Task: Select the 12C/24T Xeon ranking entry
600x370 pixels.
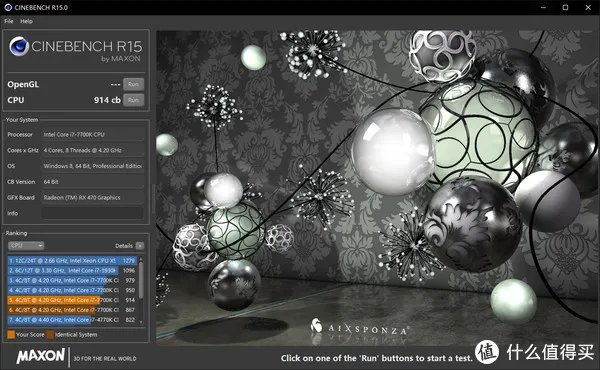Action: [72, 261]
